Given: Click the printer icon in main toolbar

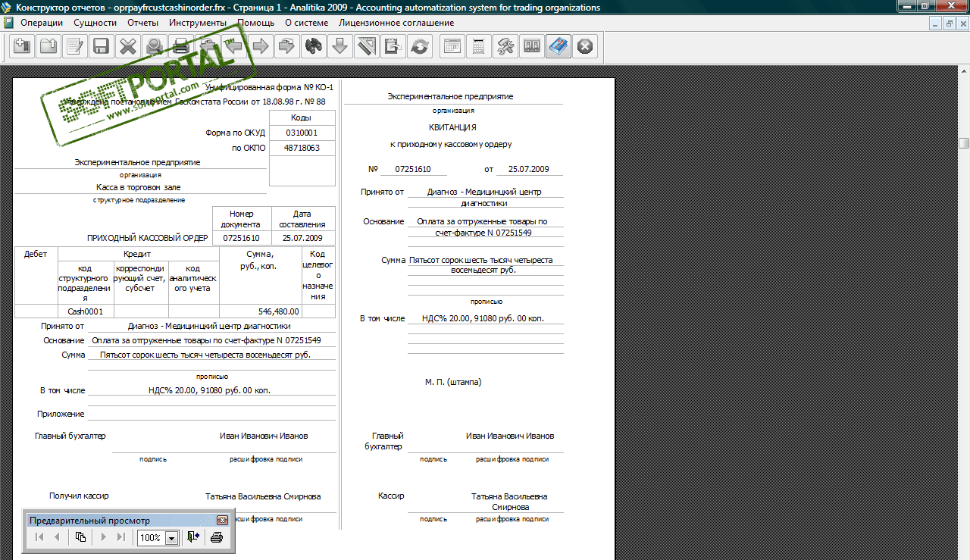Looking at the screenshot, I should (x=180, y=46).
